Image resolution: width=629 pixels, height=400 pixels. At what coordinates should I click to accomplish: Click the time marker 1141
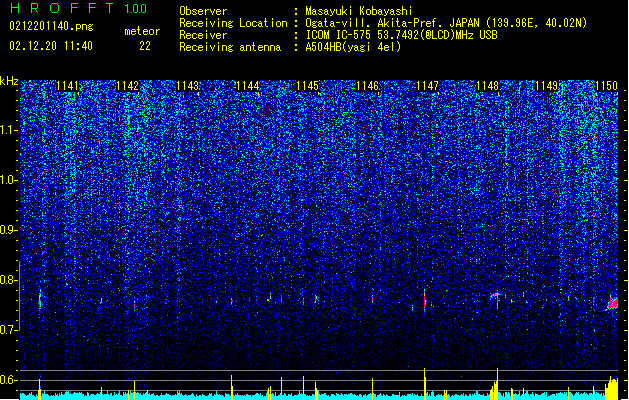pos(67,86)
